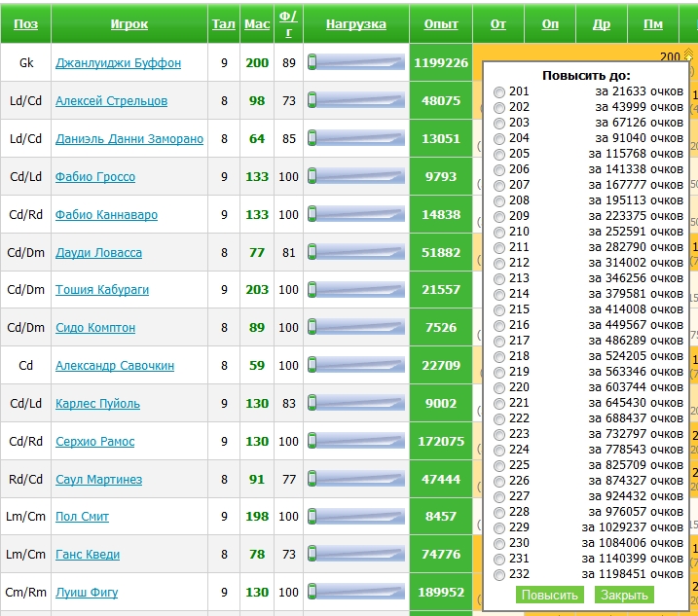The width and height of the screenshot is (698, 616).
Task: Click the green load icon in Фабио Гроссо's row
Action: 312,177
